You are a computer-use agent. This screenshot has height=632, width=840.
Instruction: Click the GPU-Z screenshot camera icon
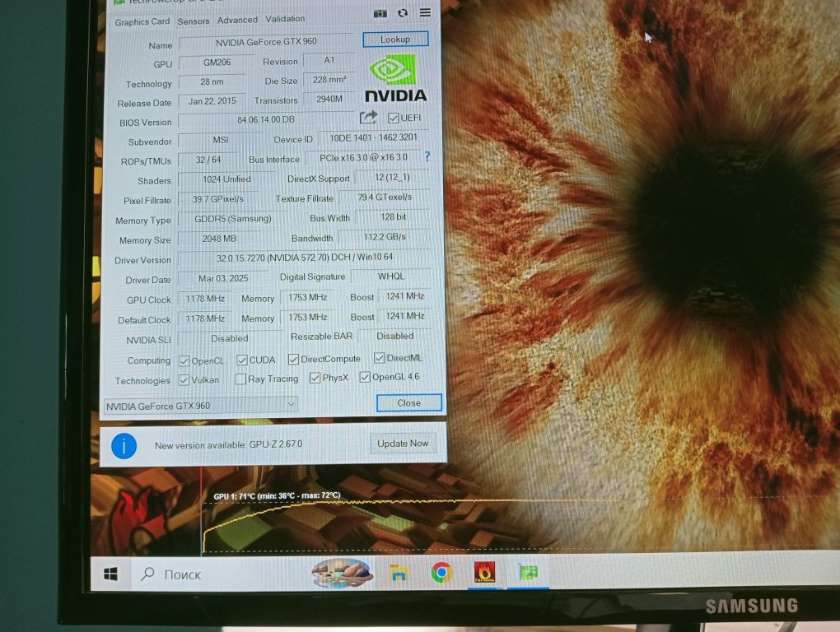(380, 13)
